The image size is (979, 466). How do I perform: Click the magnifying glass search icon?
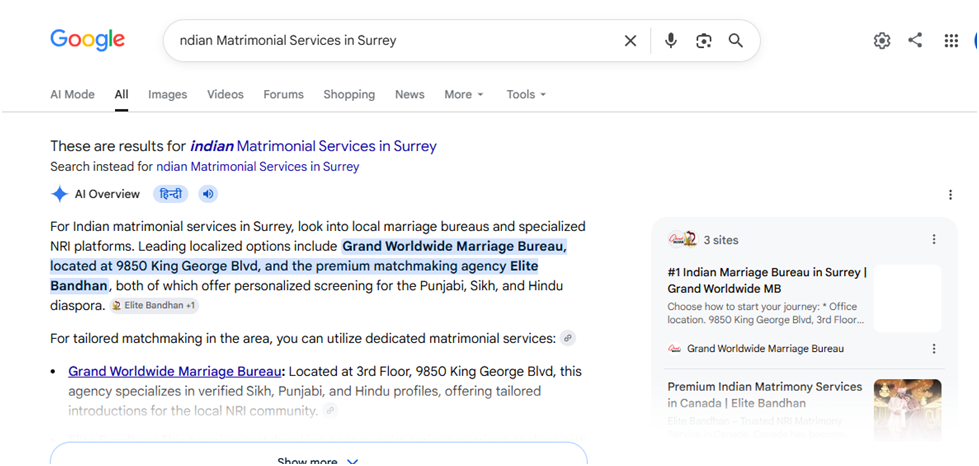coord(736,41)
